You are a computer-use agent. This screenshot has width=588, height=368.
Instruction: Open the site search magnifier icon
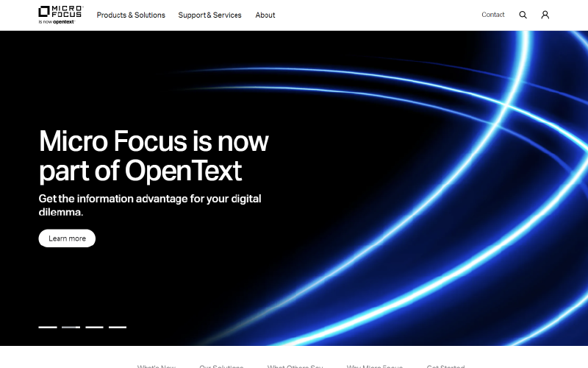point(523,15)
